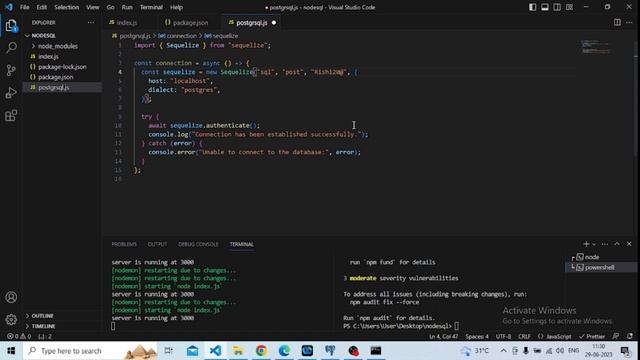Open Windows Start menu
This screenshot has width=640, height=360.
pos(11,351)
